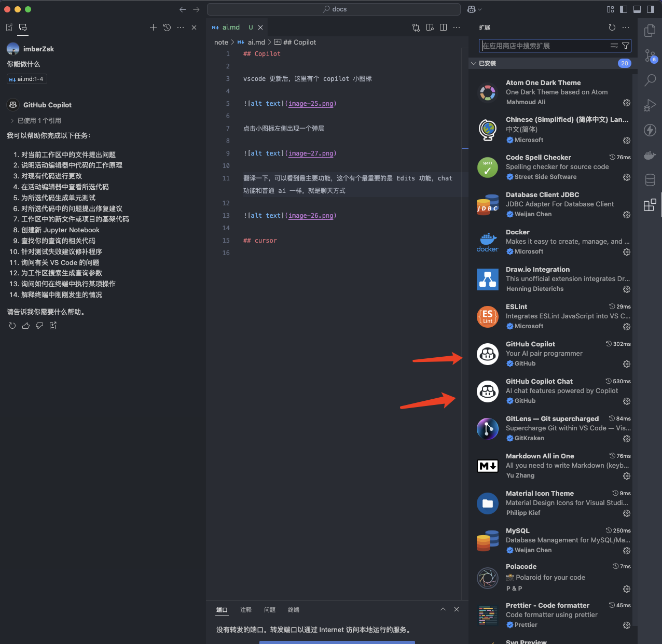662x644 pixels.
Task: Open the Extensions view in the activity bar
Action: [650, 205]
